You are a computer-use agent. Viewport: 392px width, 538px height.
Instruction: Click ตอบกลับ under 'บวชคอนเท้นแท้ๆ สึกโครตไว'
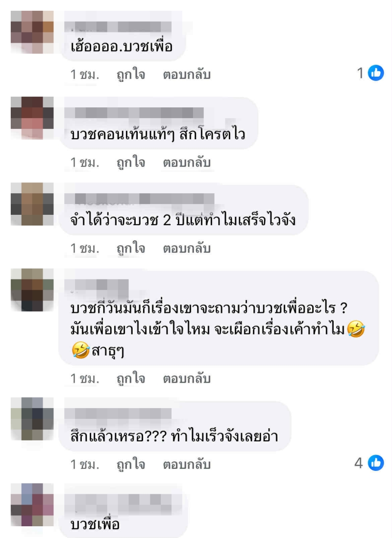[x=187, y=162]
